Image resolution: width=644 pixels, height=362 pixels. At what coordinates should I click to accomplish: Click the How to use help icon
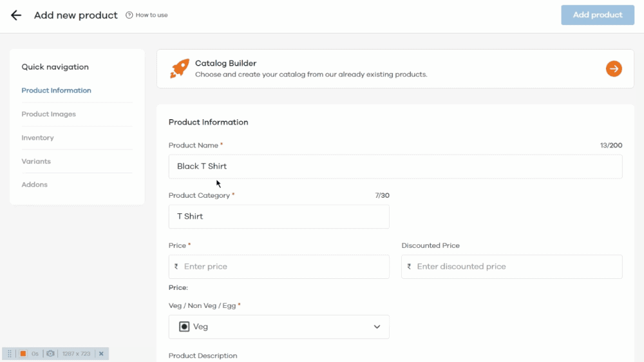129,15
